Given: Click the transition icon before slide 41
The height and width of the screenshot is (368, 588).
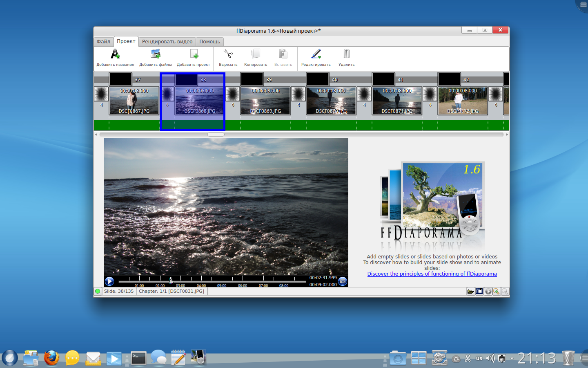Looking at the screenshot, I should (x=364, y=94).
